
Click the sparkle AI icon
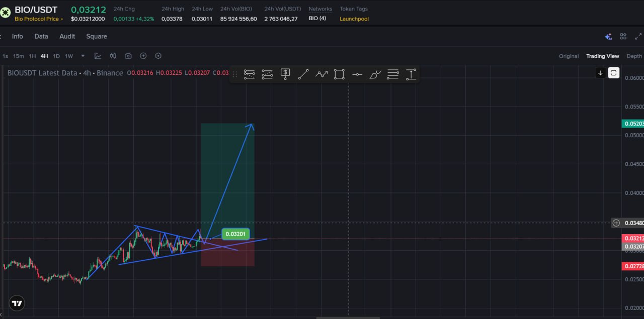[608, 36]
